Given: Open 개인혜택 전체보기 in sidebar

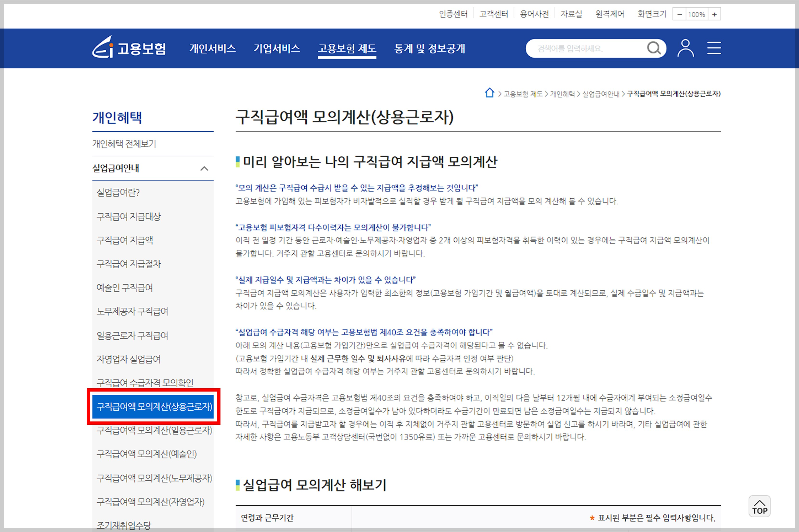Looking at the screenshot, I should tap(124, 144).
